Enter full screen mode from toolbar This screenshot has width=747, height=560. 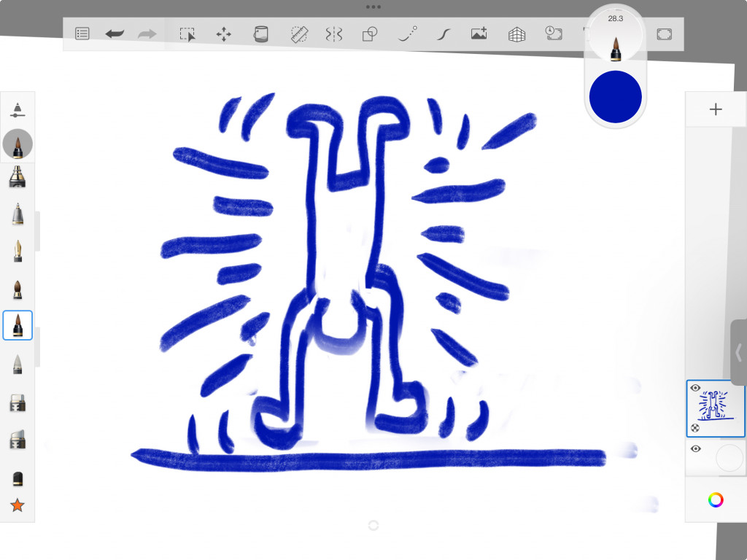point(664,34)
